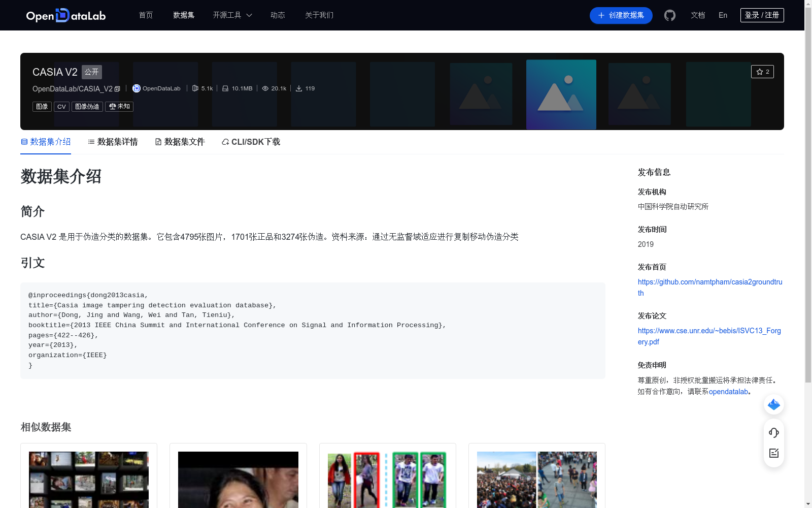
Task: Go to 首页 in the navigation
Action: pyautogui.click(x=146, y=15)
